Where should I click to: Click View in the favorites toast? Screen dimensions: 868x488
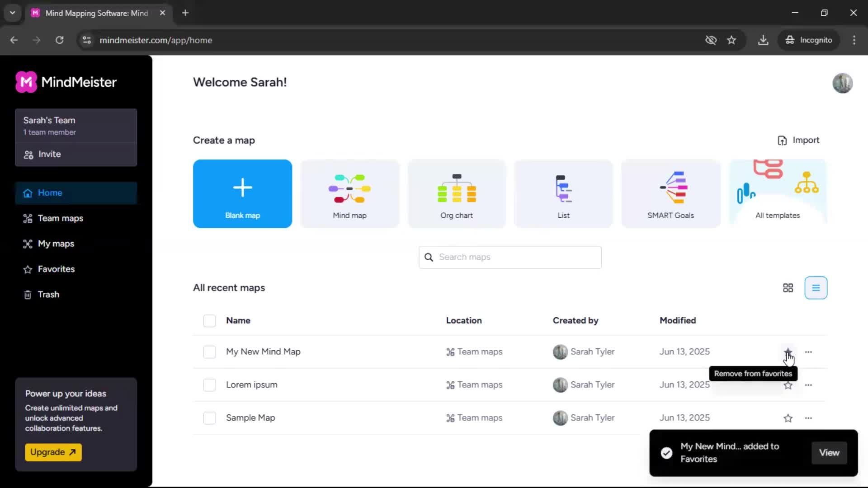click(x=829, y=453)
